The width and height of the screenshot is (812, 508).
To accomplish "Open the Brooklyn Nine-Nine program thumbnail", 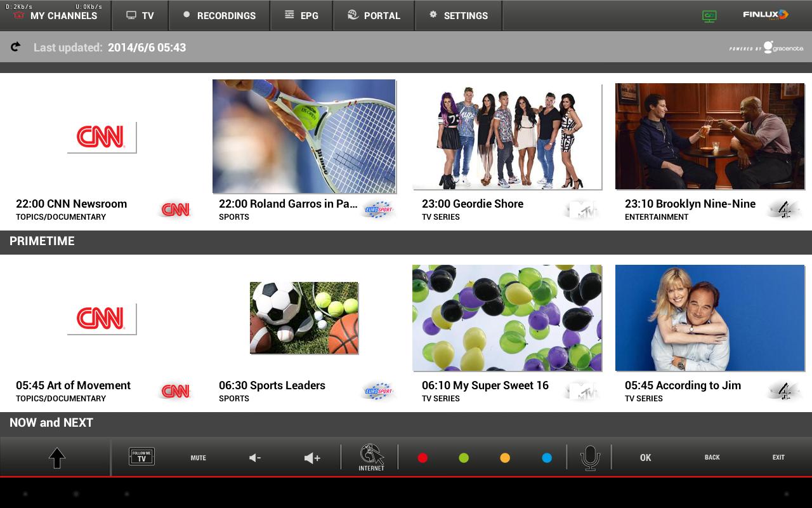I will (x=710, y=137).
